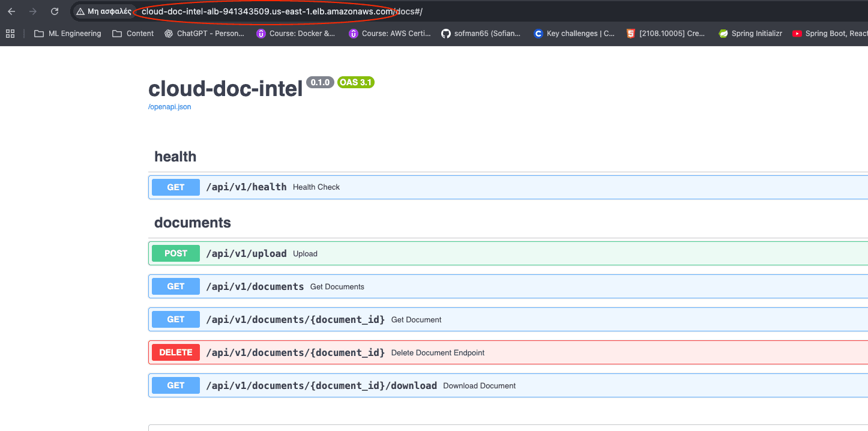Open the /openapi.json link
The width and height of the screenshot is (868, 431).
169,107
